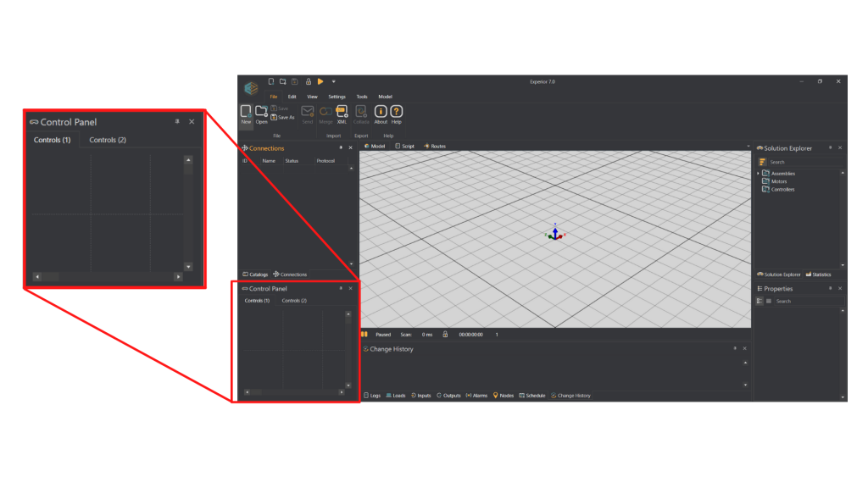868x488 pixels.
Task: Pin the Solution Explorer panel
Action: 831,147
